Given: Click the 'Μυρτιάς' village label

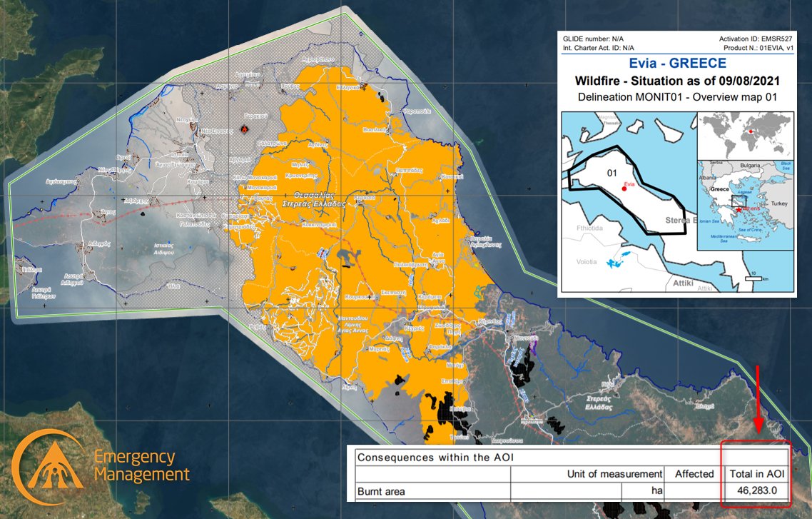Looking at the screenshot, I should pos(379,349).
